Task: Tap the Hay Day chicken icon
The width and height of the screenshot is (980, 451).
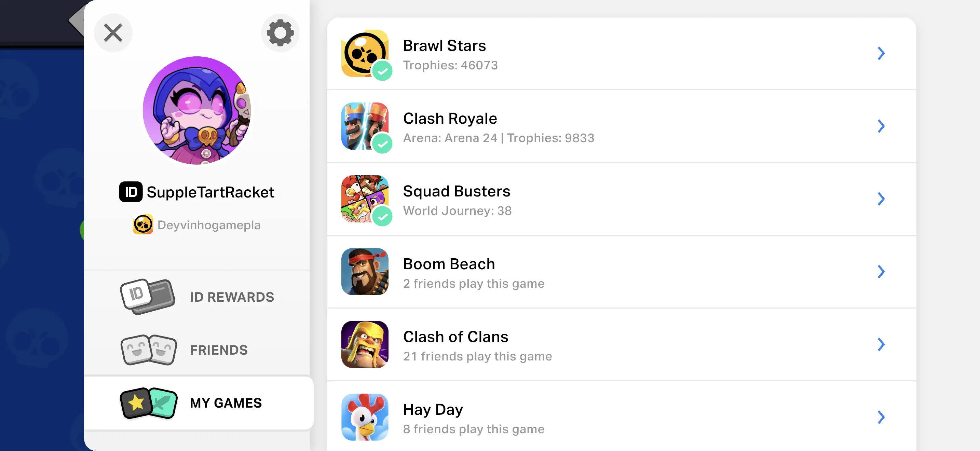Action: (x=365, y=417)
